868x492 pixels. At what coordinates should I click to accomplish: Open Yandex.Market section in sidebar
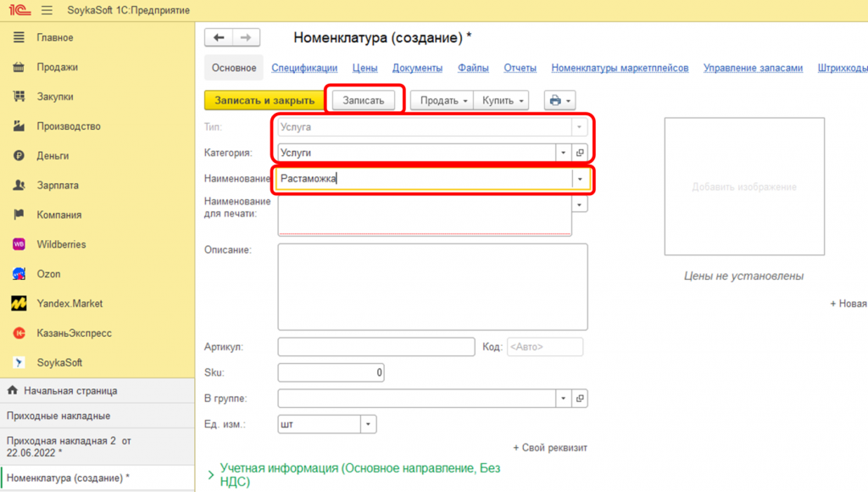pos(70,304)
